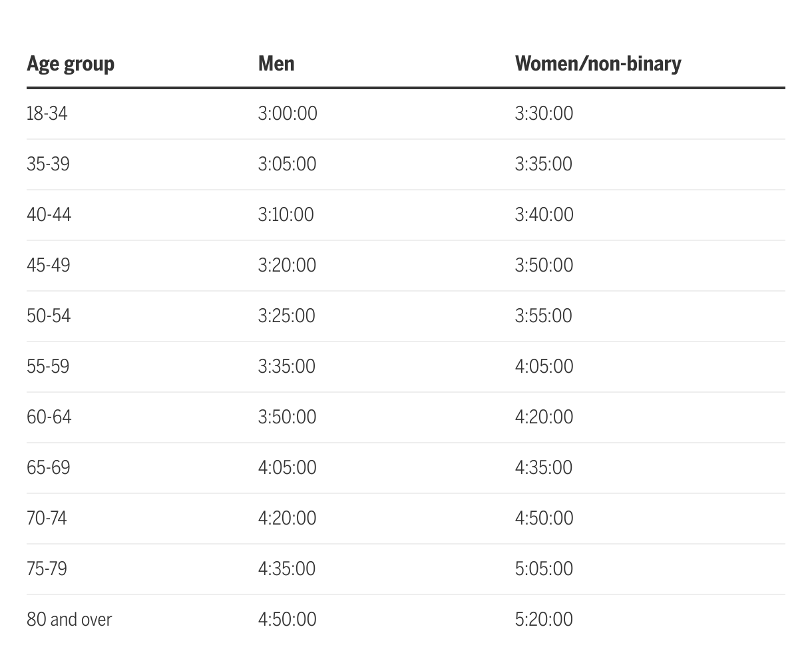Click the women's 5:05:00 time cell
812x671 pixels.
pyautogui.click(x=544, y=569)
